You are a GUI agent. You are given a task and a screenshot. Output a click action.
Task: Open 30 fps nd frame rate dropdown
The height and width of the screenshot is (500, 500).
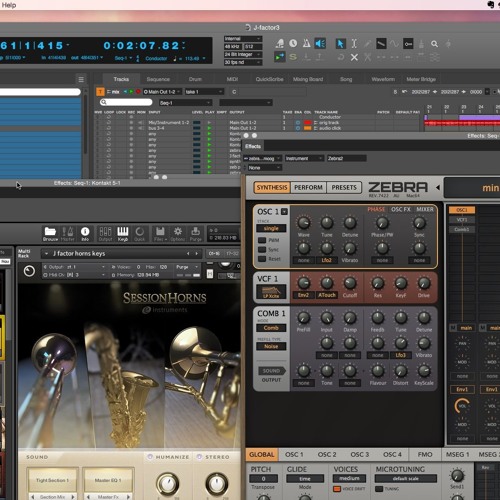[x=243, y=62]
